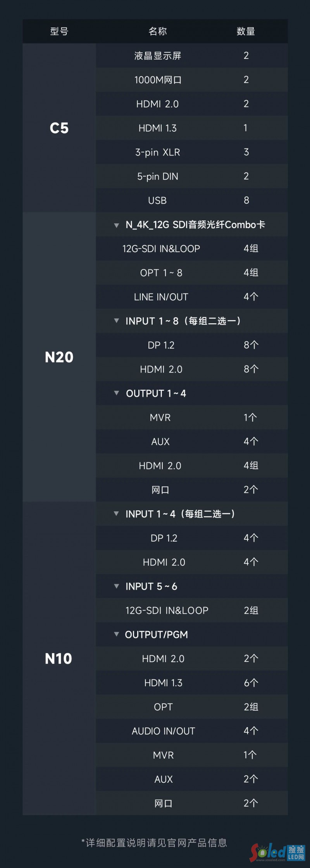This screenshot has height=868, width=310.
Task: Collapse the OUTPUT/PGM section triangle
Action: (116, 634)
